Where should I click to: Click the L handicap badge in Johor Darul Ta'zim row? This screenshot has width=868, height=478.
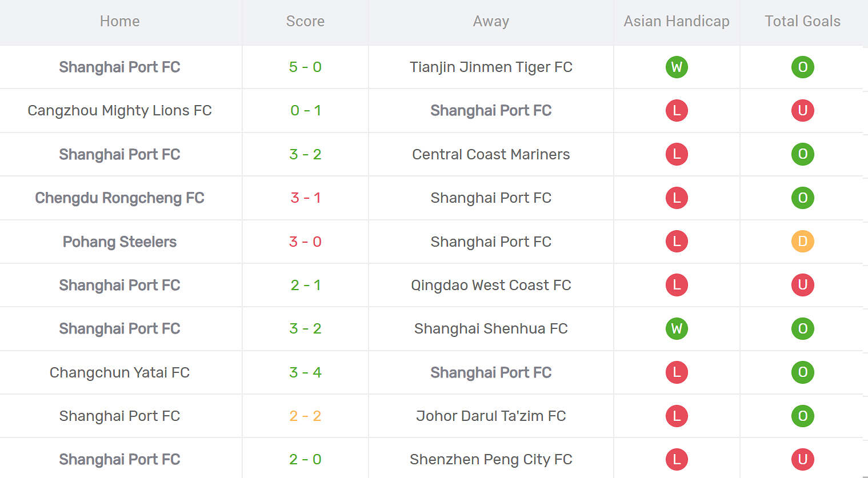[677, 416]
